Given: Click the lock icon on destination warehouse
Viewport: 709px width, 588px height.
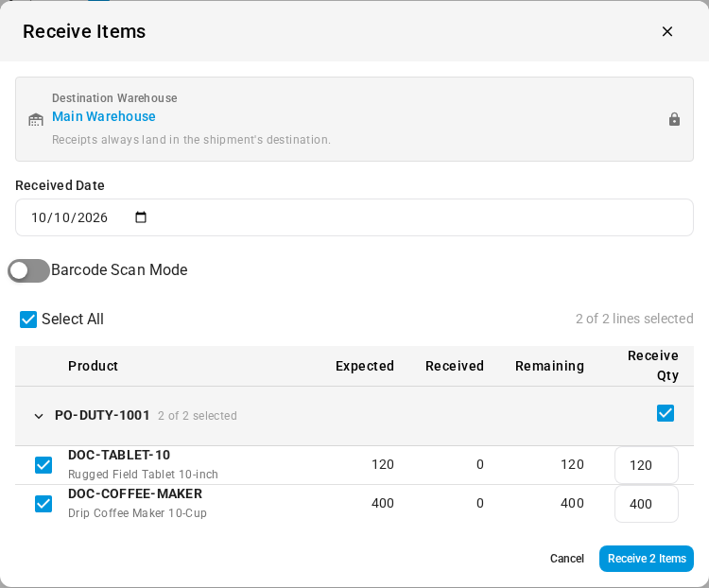Looking at the screenshot, I should click(x=674, y=119).
